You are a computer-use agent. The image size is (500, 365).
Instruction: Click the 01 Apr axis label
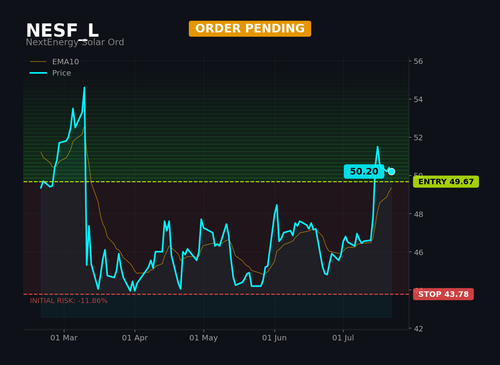135,338
